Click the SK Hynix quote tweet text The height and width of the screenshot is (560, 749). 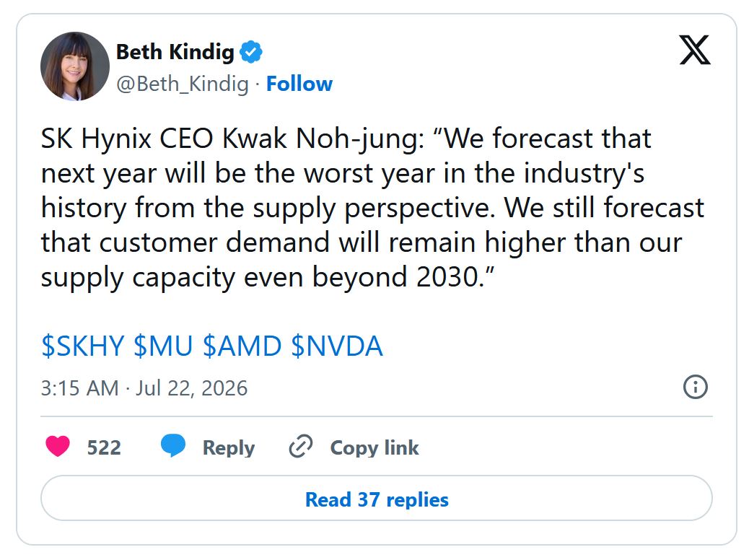(372, 208)
